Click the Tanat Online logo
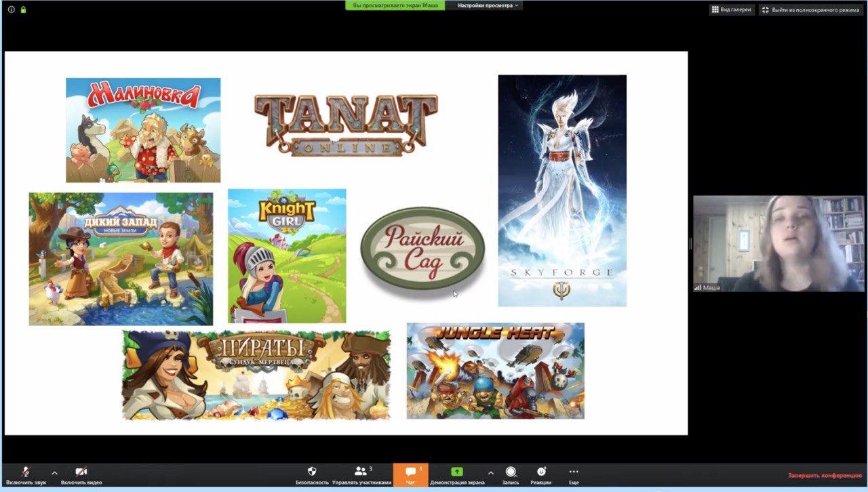 pyautogui.click(x=346, y=125)
